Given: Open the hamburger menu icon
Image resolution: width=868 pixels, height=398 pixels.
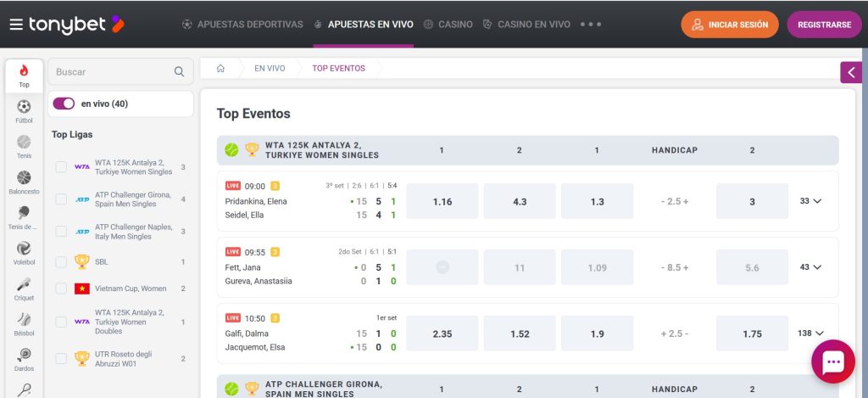Looking at the screenshot, I should click(x=15, y=25).
